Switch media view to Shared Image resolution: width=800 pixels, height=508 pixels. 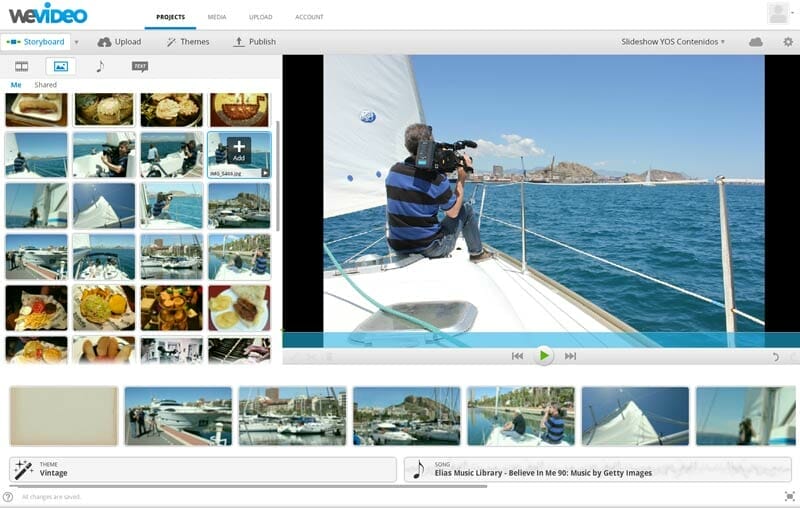pos(46,85)
